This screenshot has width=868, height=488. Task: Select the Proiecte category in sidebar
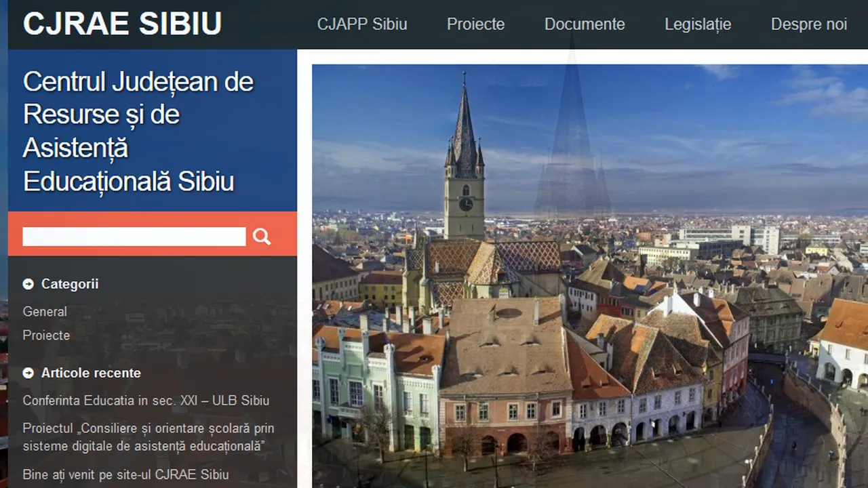(x=47, y=335)
